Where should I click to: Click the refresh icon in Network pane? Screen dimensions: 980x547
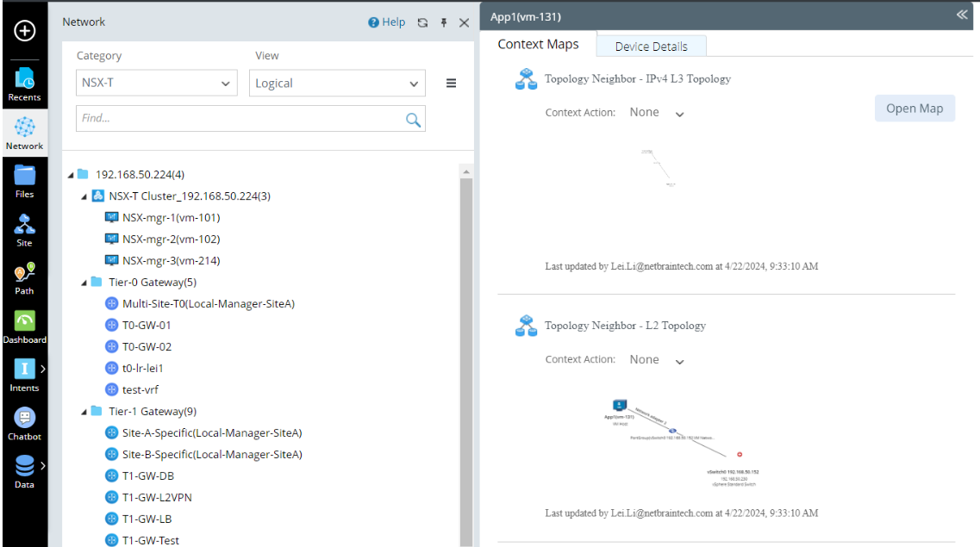(422, 23)
